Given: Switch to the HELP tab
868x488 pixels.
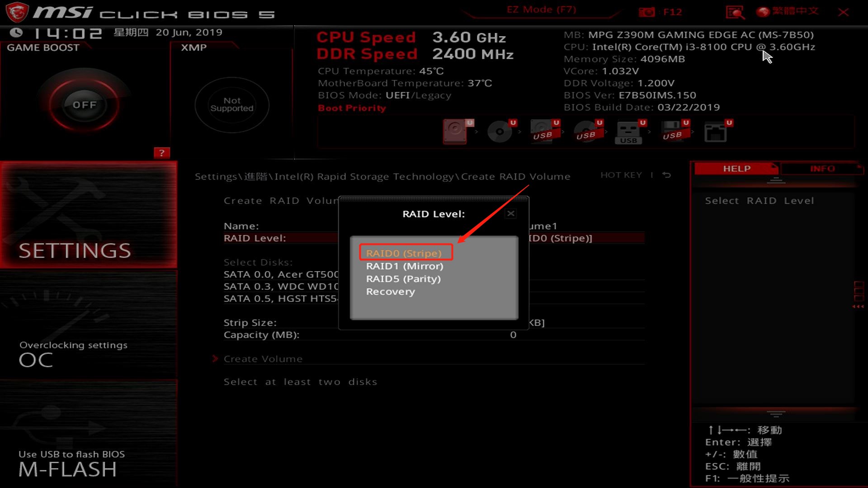Looking at the screenshot, I should pos(736,169).
